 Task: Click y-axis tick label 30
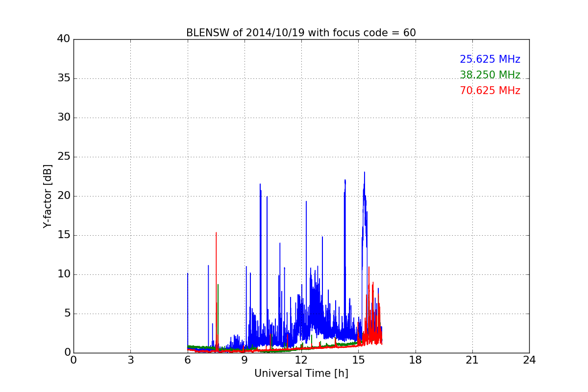click(64, 118)
